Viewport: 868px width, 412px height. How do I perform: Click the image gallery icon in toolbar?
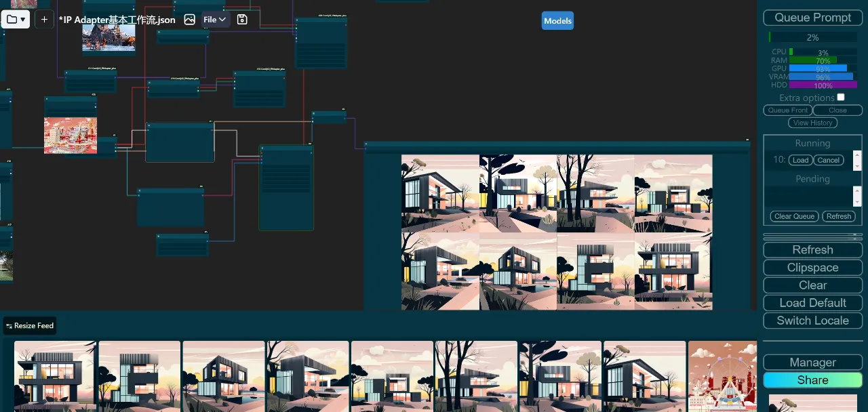pos(190,20)
